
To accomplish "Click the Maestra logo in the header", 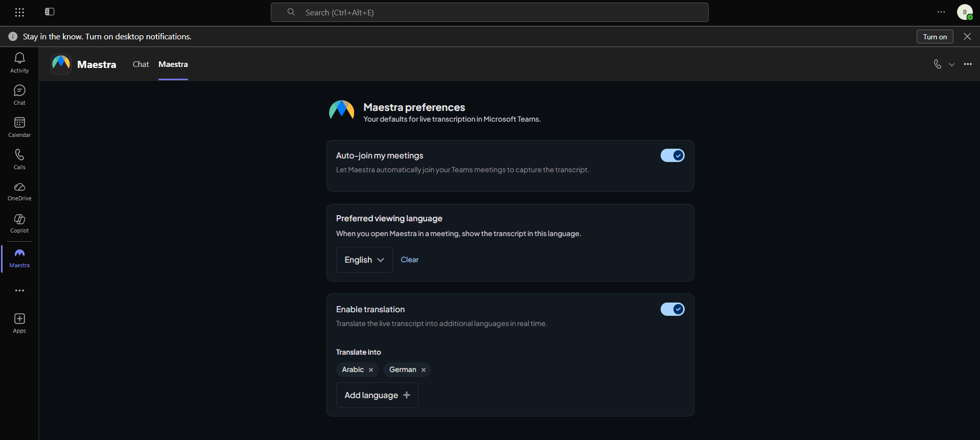I will tap(61, 64).
